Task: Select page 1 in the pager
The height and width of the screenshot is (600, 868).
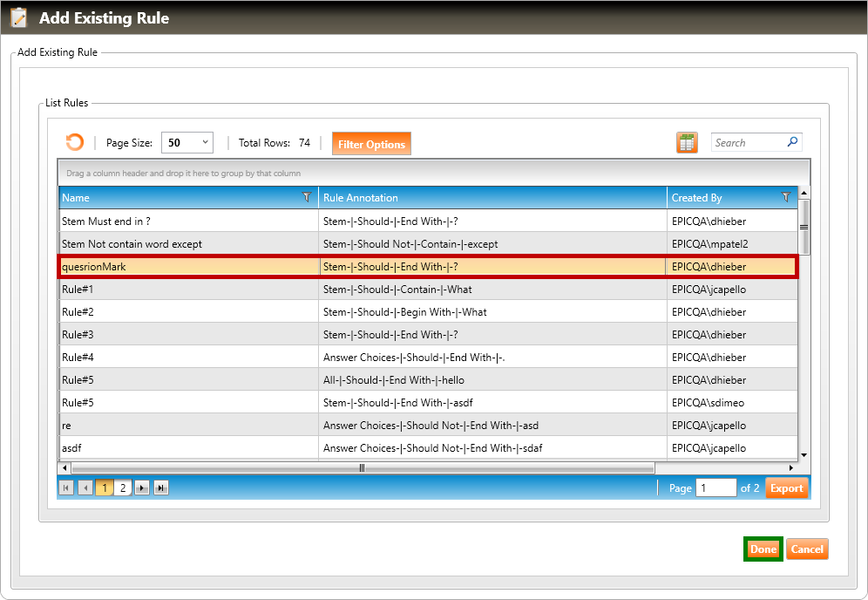Action: [x=104, y=488]
